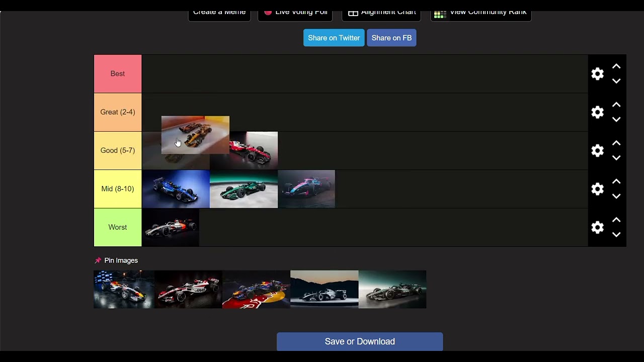Open settings gear for Mid (8-10) tier
This screenshot has width=644, height=362.
pos(597,189)
